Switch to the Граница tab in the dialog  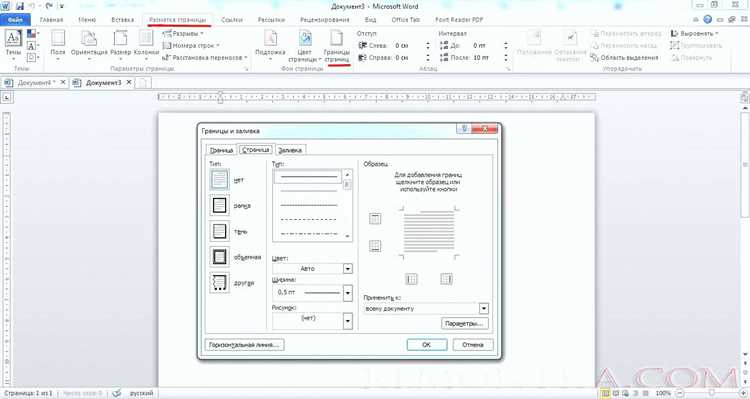coord(221,150)
